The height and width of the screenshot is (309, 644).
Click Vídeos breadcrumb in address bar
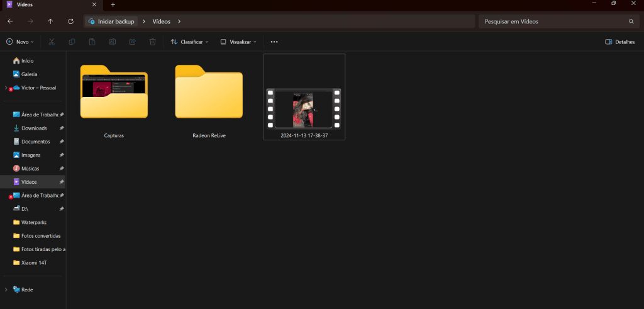coord(162,21)
